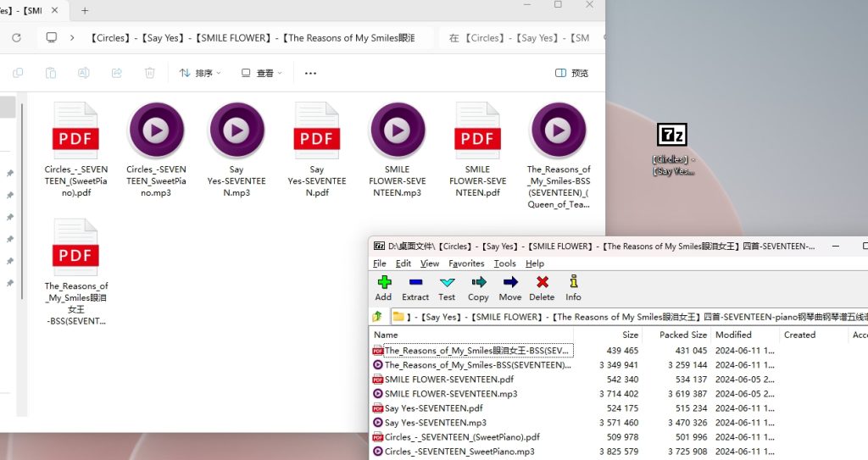This screenshot has height=460, width=868.
Task: Click the Explorer search box
Action: (x=520, y=37)
